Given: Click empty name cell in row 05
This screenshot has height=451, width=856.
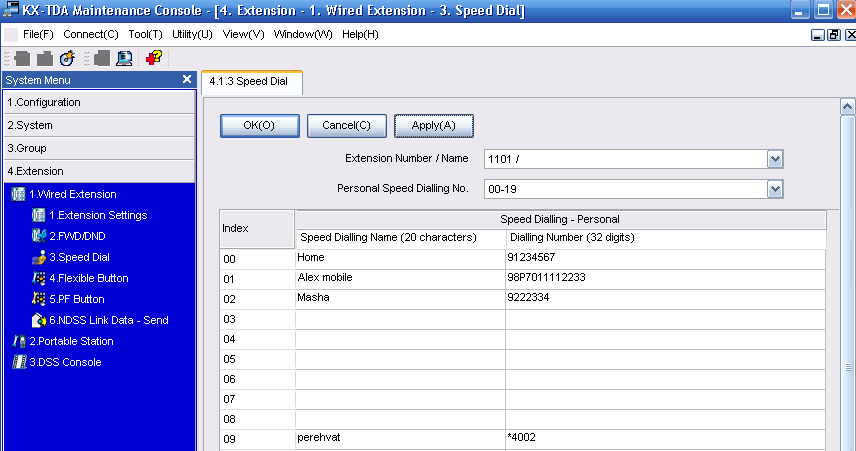Looking at the screenshot, I should coord(400,359).
